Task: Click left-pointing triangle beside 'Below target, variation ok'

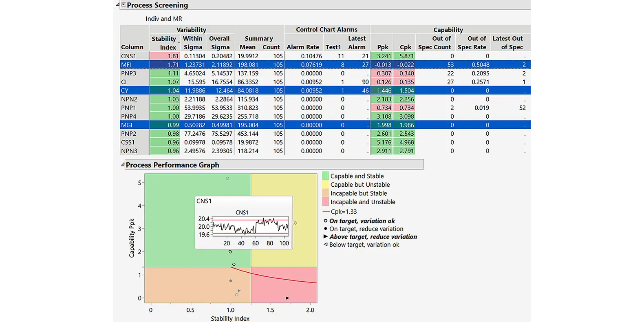Action: 325,245
